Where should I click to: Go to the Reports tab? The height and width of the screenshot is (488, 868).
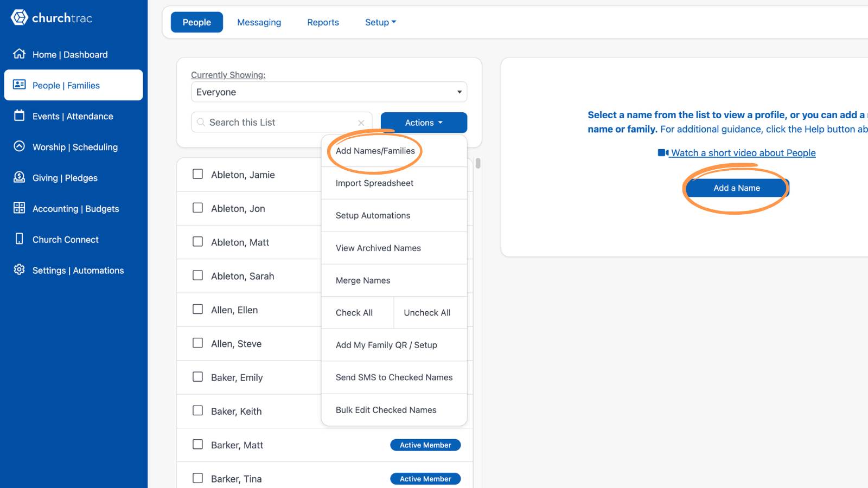(x=323, y=22)
